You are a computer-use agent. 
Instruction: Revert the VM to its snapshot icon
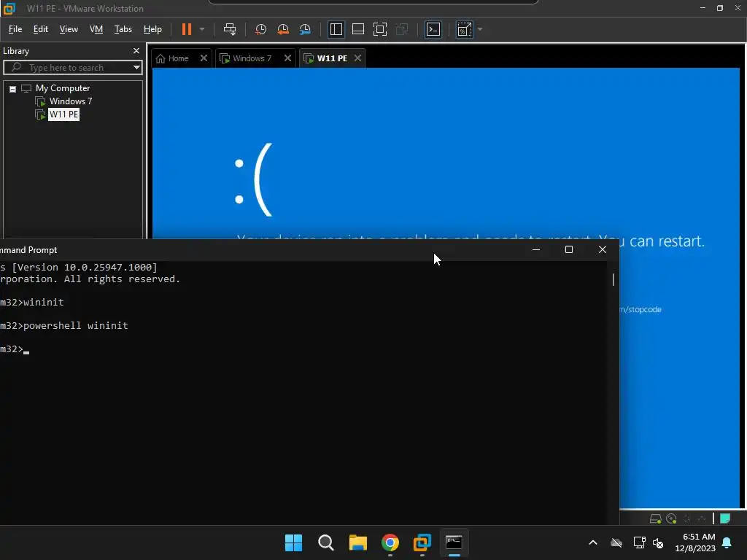tap(283, 29)
